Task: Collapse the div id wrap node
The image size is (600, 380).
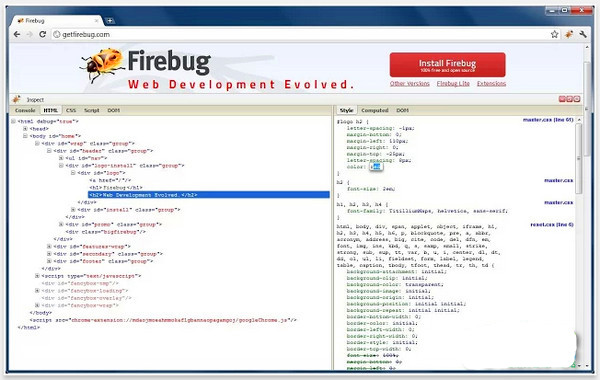Action: pyautogui.click(x=37, y=143)
